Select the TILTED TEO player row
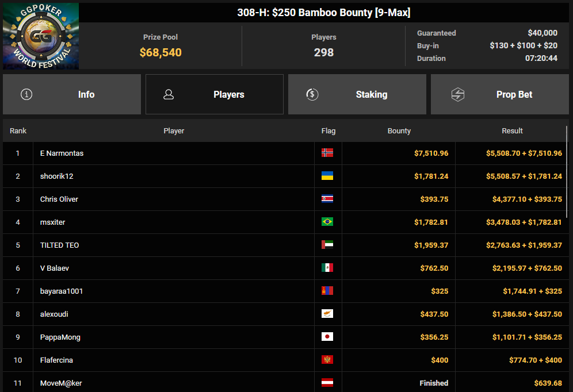 [x=285, y=245]
